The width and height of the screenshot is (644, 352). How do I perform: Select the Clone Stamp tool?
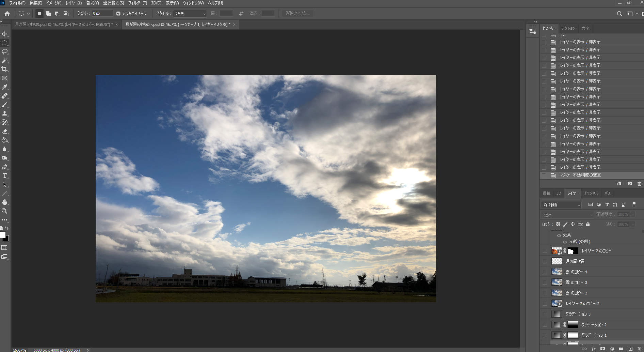5,114
